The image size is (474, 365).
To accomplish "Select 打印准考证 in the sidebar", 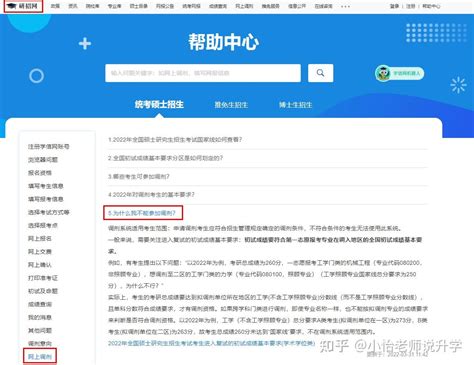I will coord(43,278).
